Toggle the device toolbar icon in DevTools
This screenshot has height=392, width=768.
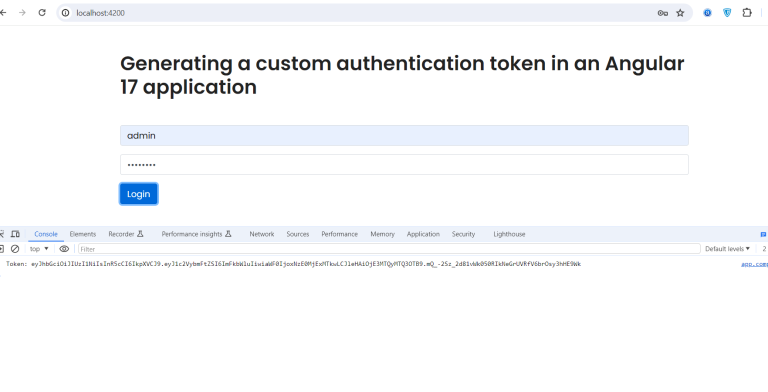[x=15, y=234]
